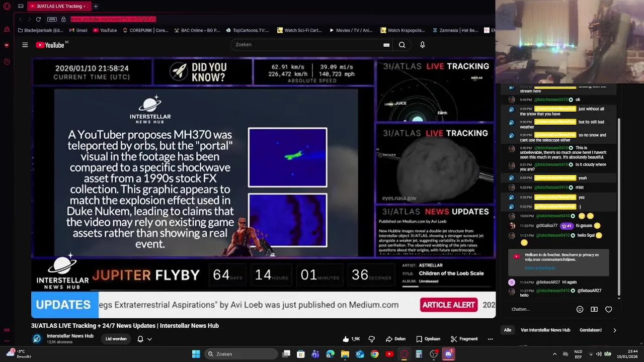The height and width of the screenshot is (362, 644).
Task: Toggle the Opera VPN badge
Action: pyautogui.click(x=52, y=19)
